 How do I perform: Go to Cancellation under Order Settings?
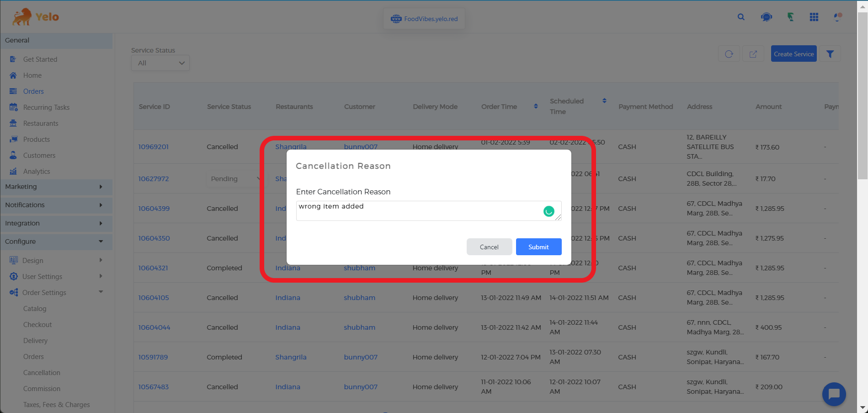[x=42, y=373]
